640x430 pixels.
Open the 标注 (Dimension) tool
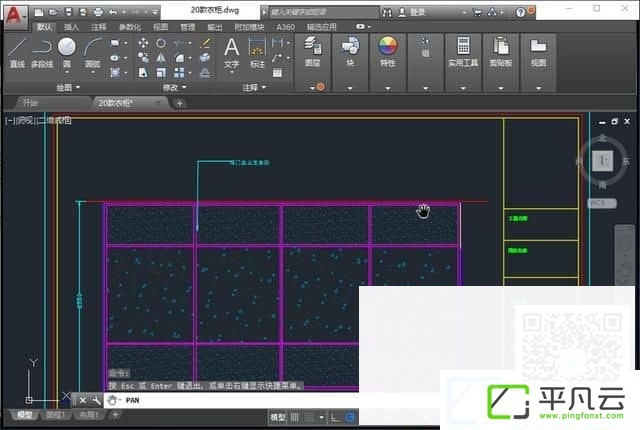click(257, 52)
